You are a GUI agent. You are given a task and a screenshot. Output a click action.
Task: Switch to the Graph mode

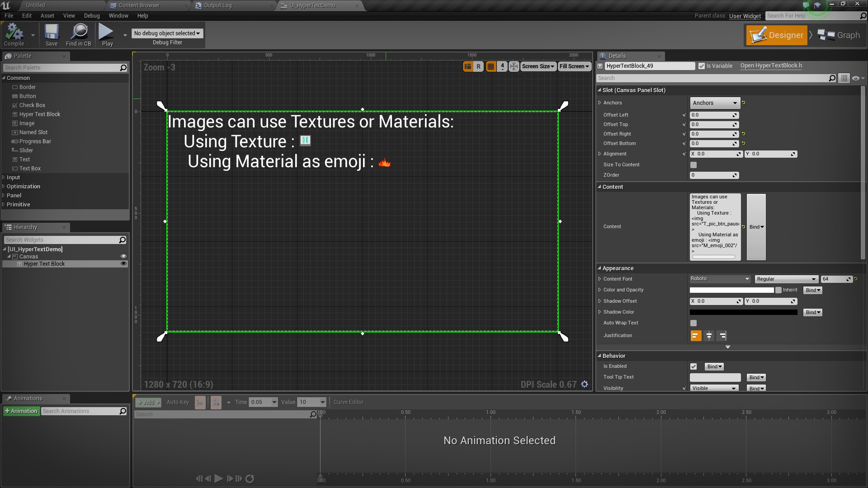coord(839,35)
